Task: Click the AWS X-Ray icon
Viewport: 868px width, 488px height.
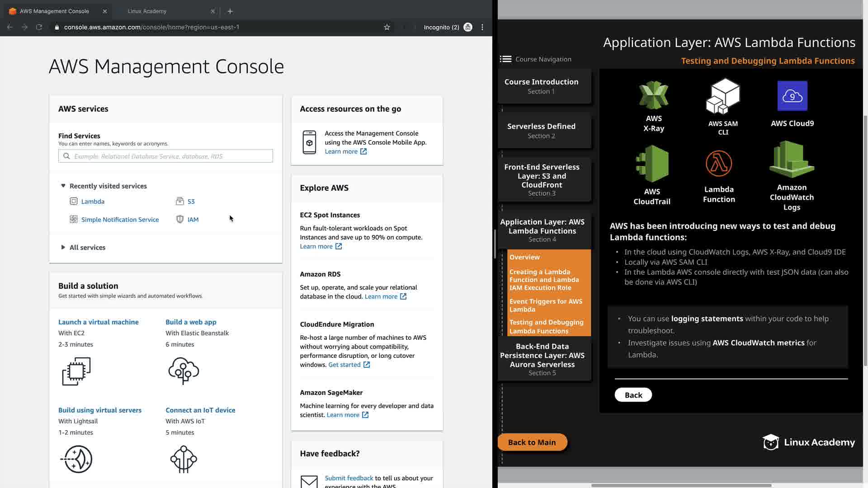Action: tap(653, 95)
